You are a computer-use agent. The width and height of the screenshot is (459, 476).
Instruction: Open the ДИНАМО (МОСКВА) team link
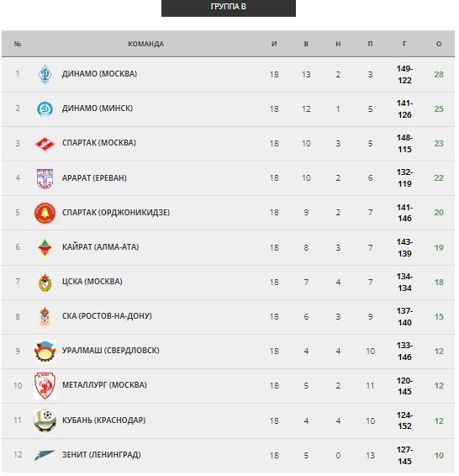pyautogui.click(x=99, y=74)
